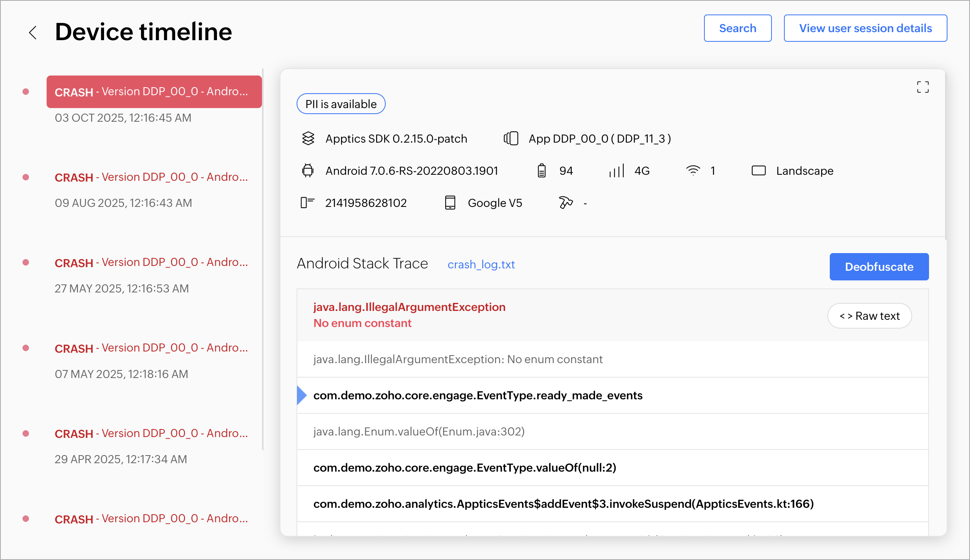Select the 09 AUG 2025 crash entry
Viewport: 970px width, 560px height.
151,177
